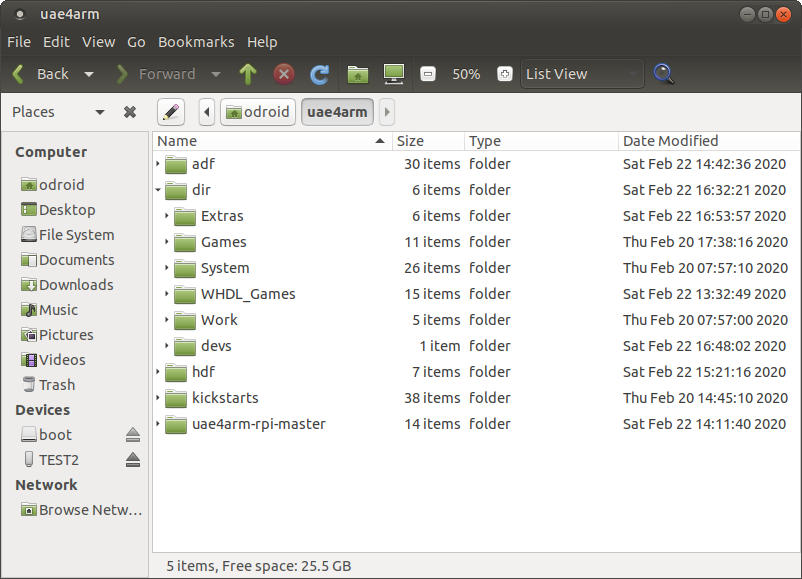This screenshot has height=579, width=802.
Task: Sort by the Date Modified column header
Action: [x=670, y=141]
